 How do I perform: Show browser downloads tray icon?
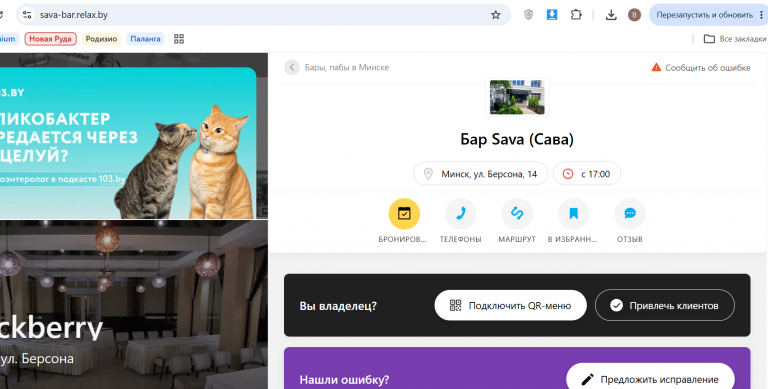[x=611, y=15]
